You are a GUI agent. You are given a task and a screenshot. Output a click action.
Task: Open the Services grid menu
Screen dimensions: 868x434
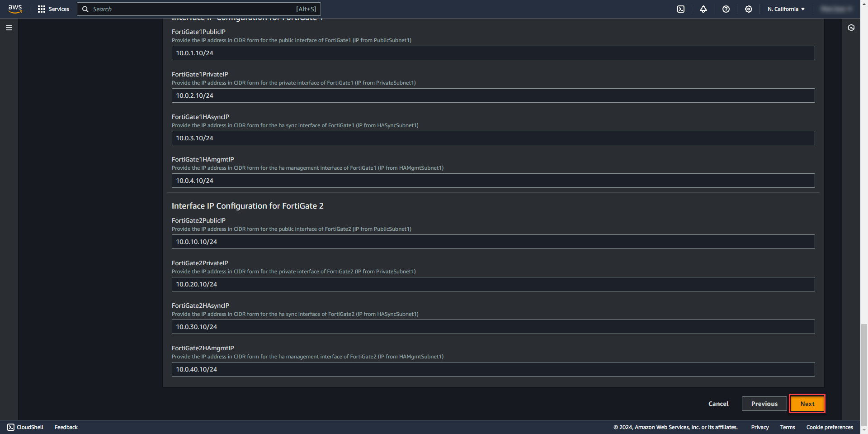coord(42,9)
